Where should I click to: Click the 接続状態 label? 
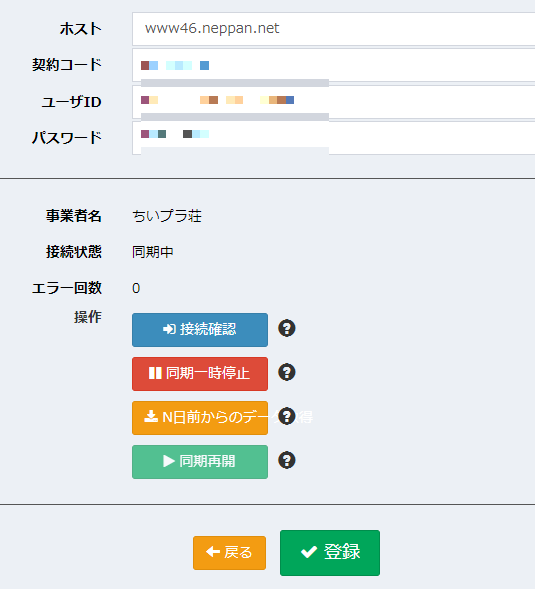click(x=74, y=252)
